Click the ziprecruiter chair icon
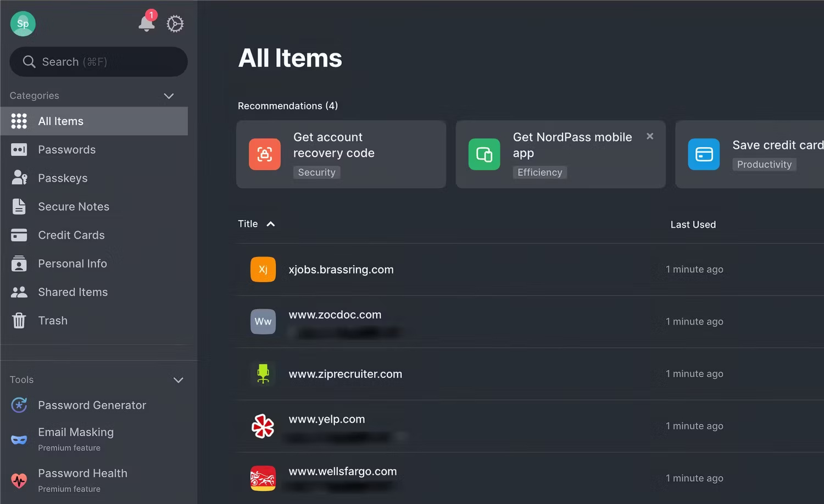824x504 pixels. pos(263,374)
